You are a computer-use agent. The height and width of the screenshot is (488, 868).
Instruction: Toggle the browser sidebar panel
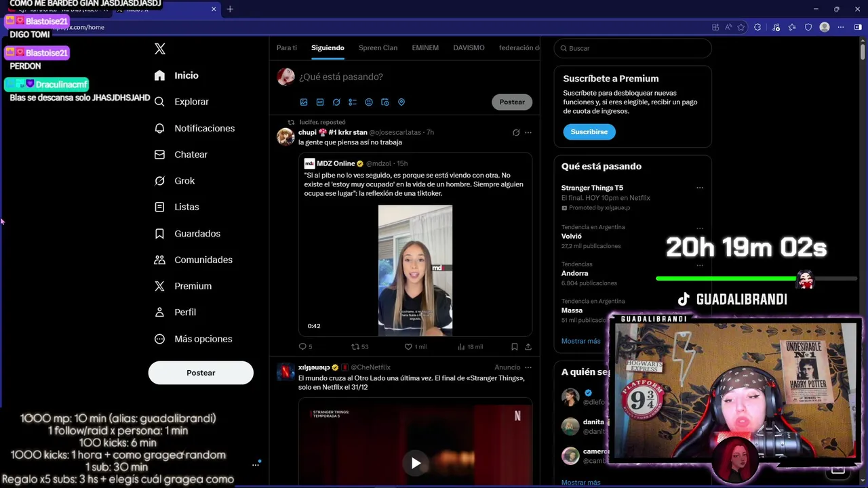[858, 27]
